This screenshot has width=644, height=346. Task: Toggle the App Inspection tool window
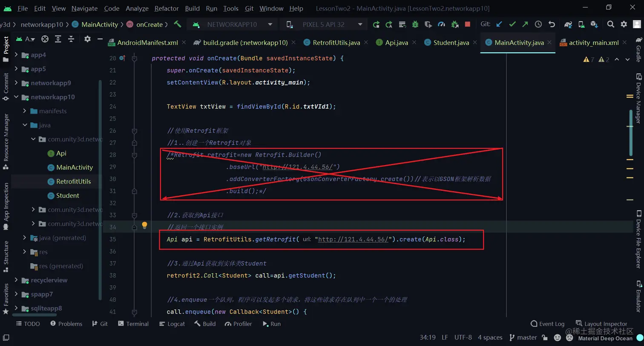(x=6, y=206)
